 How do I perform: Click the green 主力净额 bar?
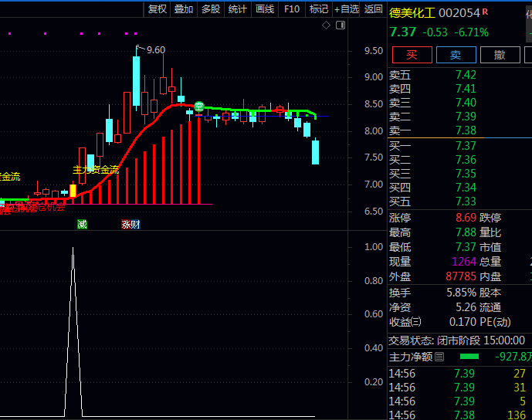click(x=469, y=356)
